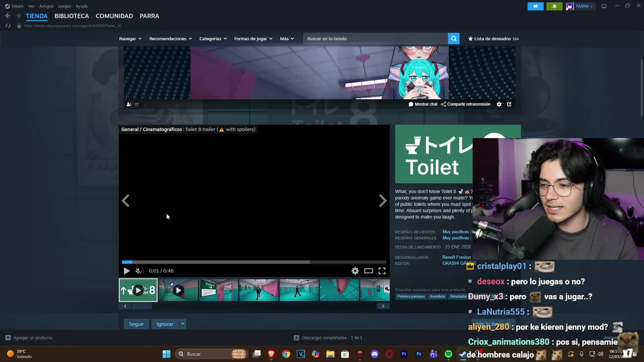
Task: Open File Explorer from taskbar
Action: coord(330,354)
